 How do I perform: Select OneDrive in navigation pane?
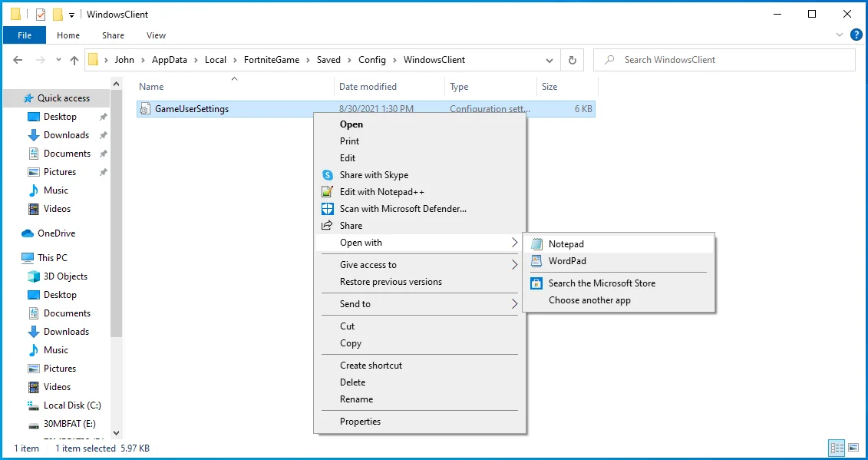pos(56,233)
